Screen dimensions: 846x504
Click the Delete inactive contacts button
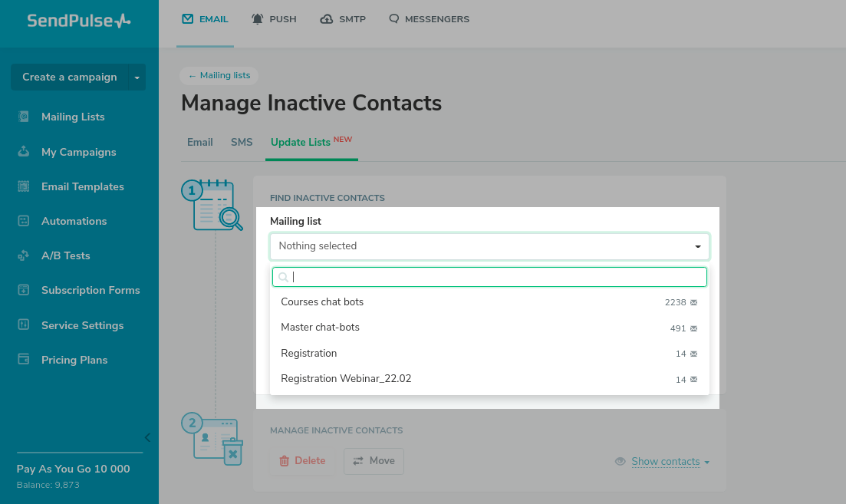(302, 461)
